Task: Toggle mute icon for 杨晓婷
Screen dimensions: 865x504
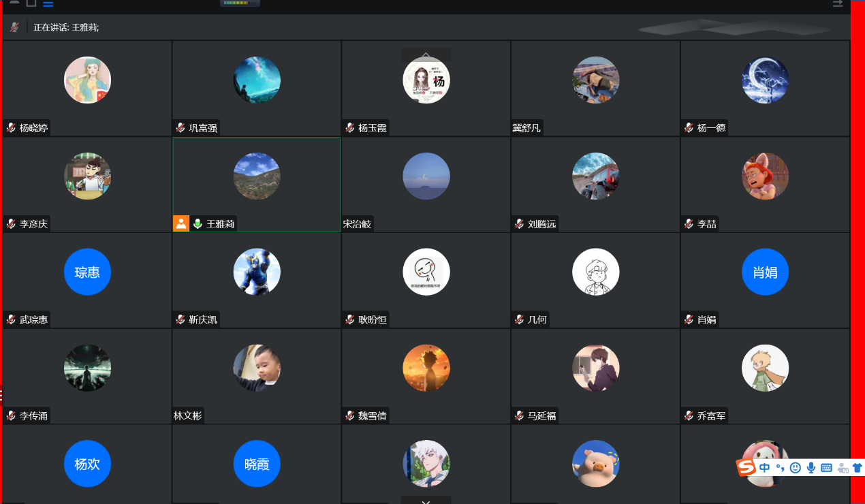Action: [x=11, y=127]
